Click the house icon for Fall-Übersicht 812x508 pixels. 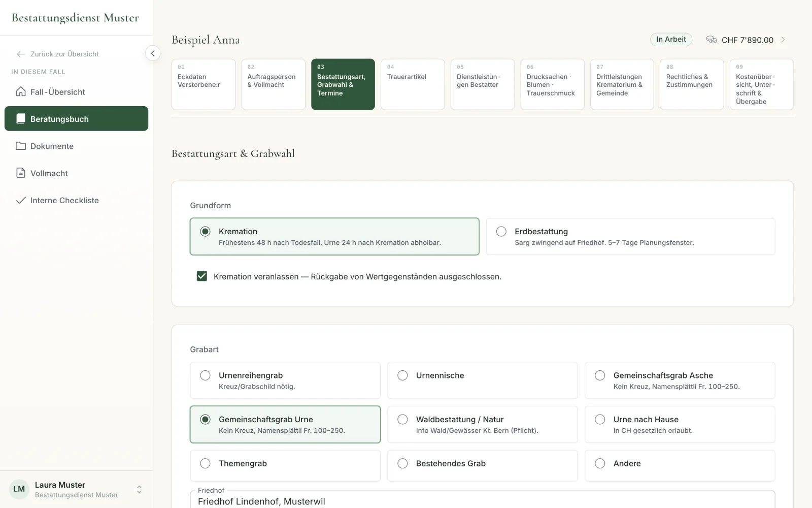(21, 91)
